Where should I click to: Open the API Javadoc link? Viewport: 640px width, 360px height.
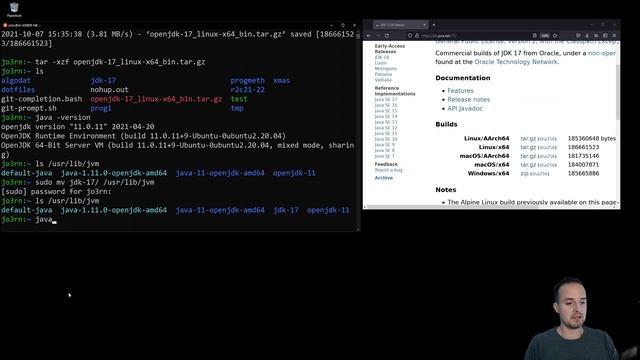tap(465, 109)
